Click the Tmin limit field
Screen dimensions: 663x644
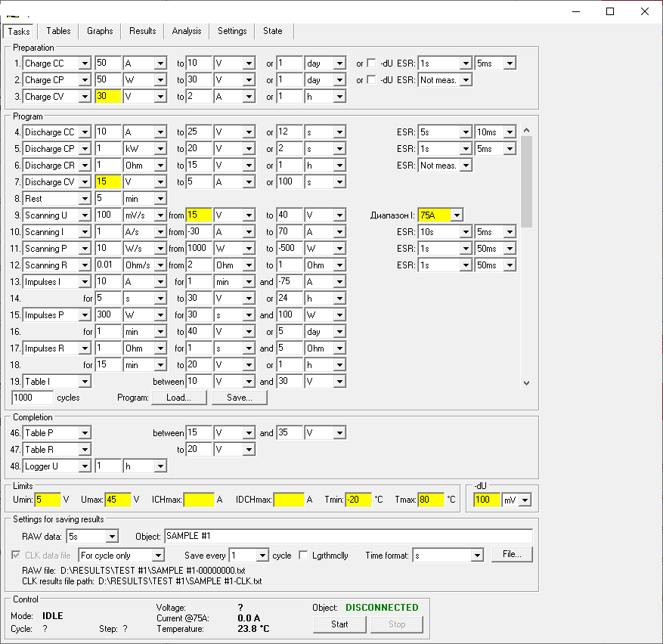358,500
